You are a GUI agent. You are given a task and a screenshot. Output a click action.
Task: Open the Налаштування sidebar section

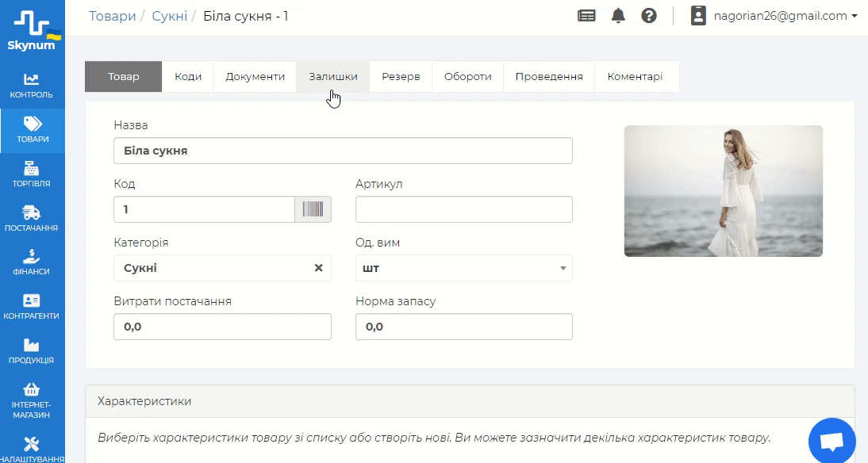pos(32,450)
